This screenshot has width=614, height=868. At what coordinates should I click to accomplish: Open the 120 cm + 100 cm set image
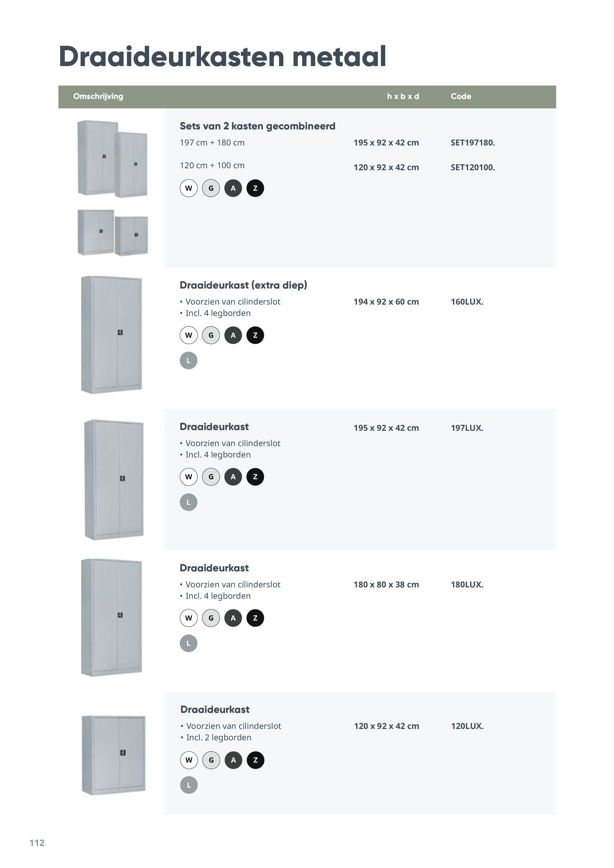pyautogui.click(x=112, y=233)
